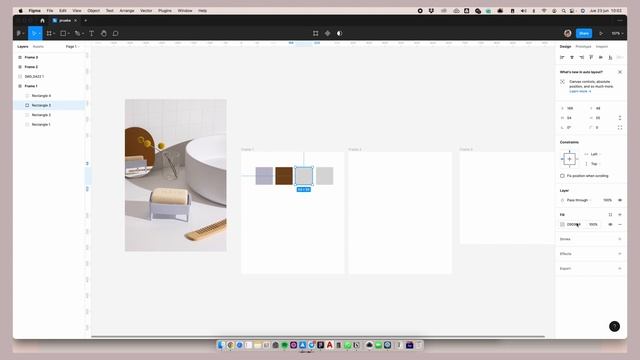Open the Fill style grid icon

[610, 215]
